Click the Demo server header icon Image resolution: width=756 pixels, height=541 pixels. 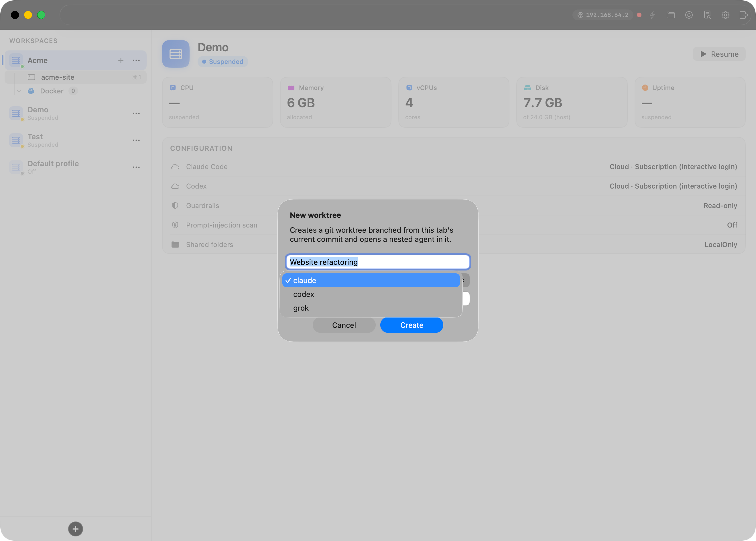pyautogui.click(x=176, y=54)
